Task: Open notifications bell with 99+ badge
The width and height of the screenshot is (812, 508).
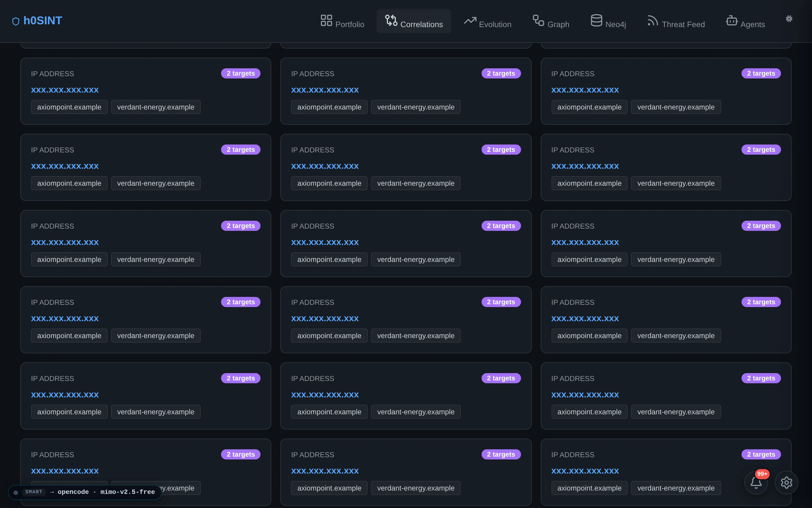Action: pos(756,483)
